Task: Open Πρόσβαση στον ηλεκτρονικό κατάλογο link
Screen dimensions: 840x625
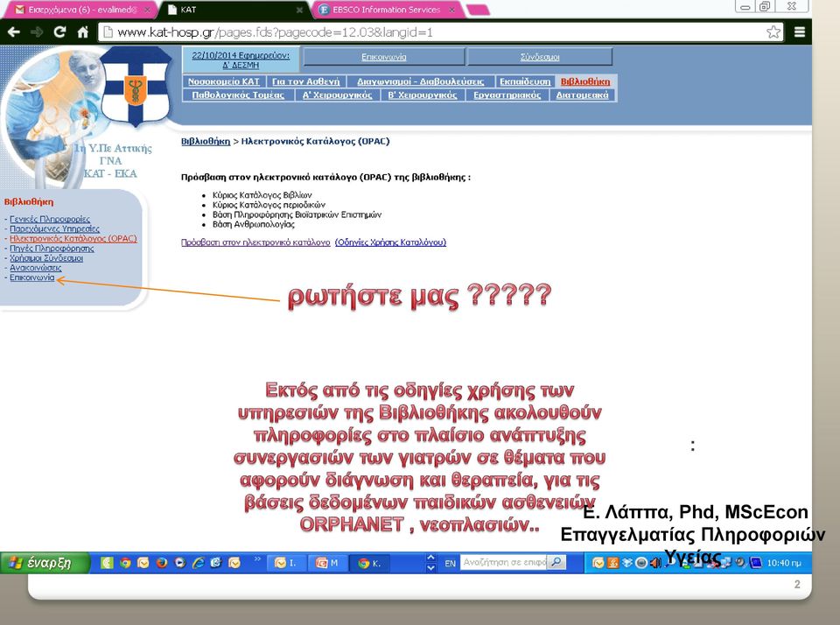Action: tap(255, 242)
